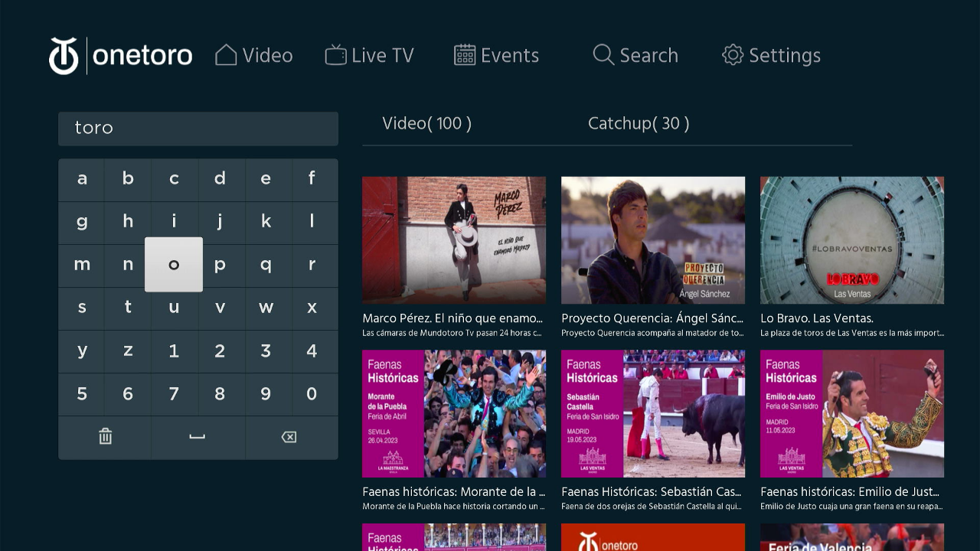Viewport: 980px width, 551px height.
Task: Open the Marco Pérez video thumbnail
Action: click(x=454, y=240)
